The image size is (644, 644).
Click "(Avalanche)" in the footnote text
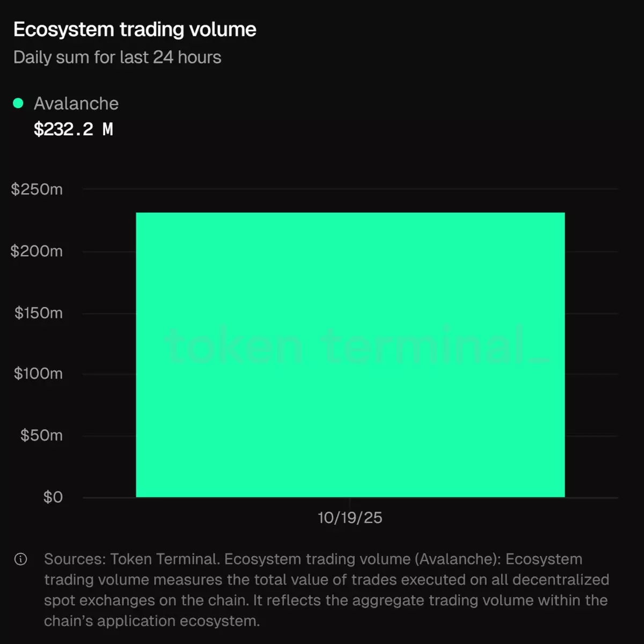pyautogui.click(x=457, y=559)
